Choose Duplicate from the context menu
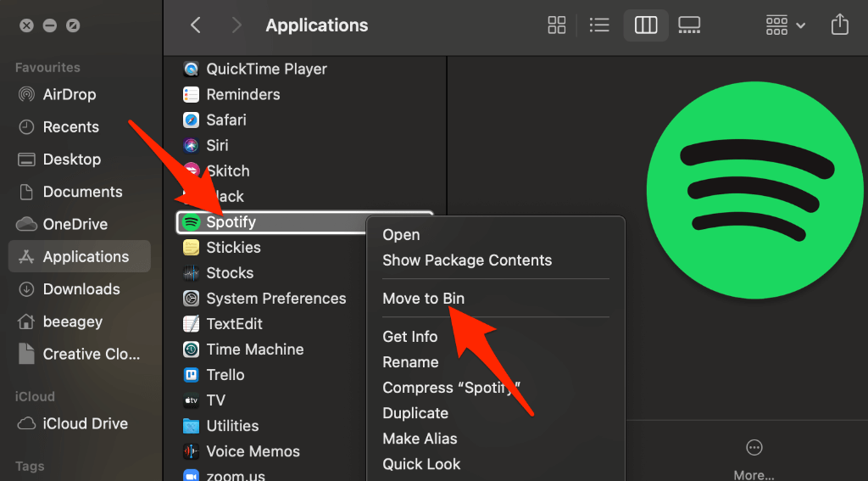This screenshot has height=481, width=868. (x=415, y=413)
